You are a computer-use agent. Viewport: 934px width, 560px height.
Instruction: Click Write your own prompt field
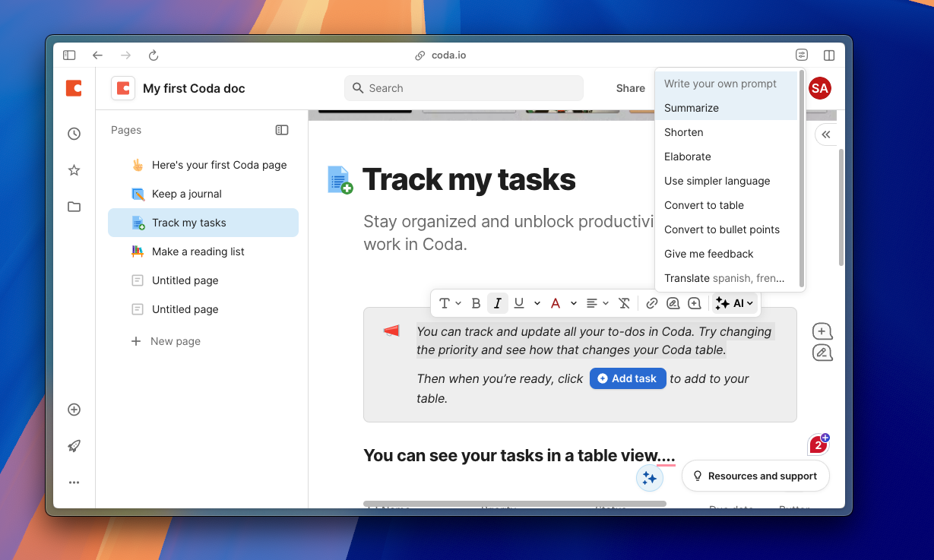coord(727,84)
